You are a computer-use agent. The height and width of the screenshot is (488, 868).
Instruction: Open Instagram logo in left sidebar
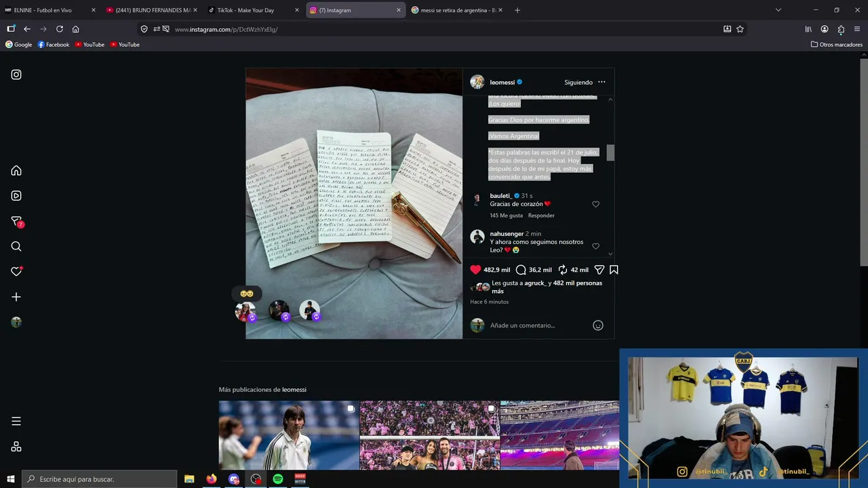pyautogui.click(x=16, y=75)
